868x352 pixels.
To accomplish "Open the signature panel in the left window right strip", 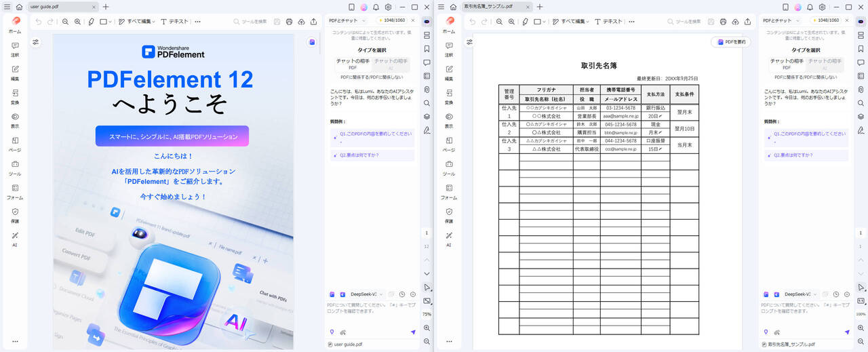I will click(427, 130).
